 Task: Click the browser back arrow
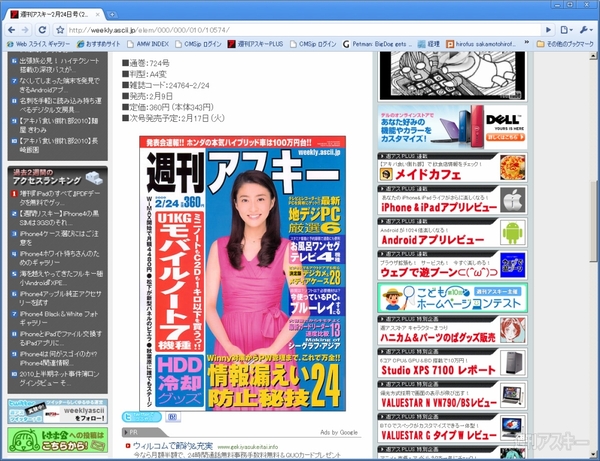11,30
